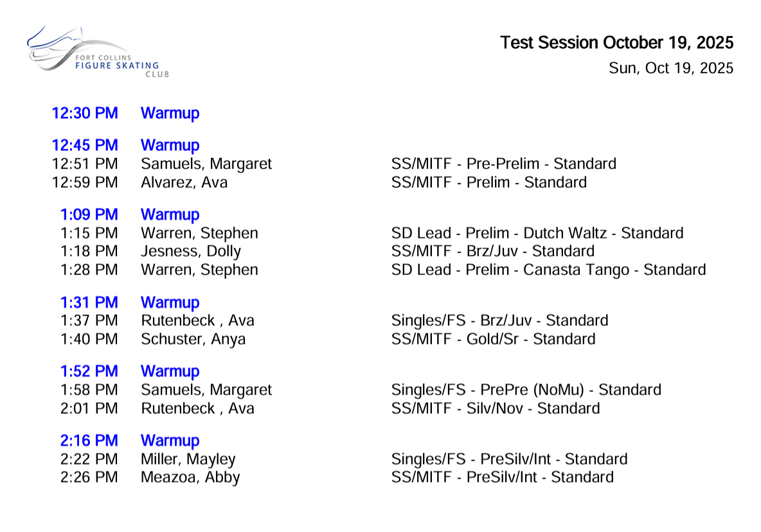Click the 12:45 PM time heading
761x532 pixels.
pyautogui.click(x=85, y=146)
